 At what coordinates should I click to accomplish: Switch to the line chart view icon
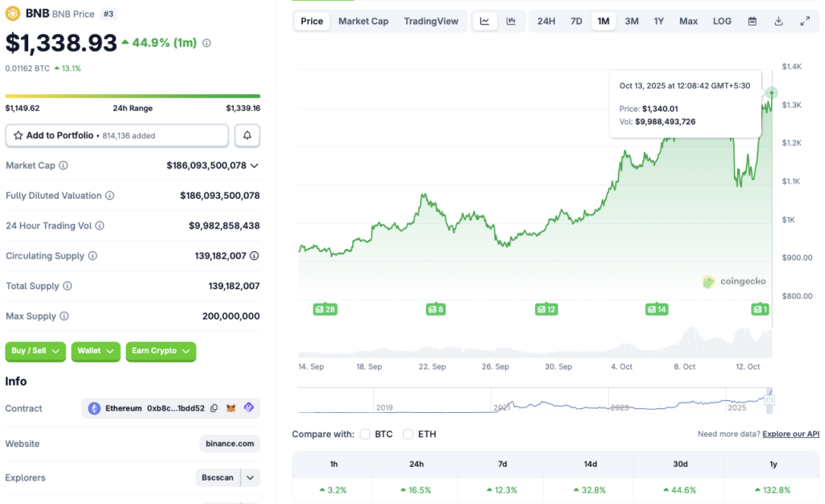[x=484, y=21]
